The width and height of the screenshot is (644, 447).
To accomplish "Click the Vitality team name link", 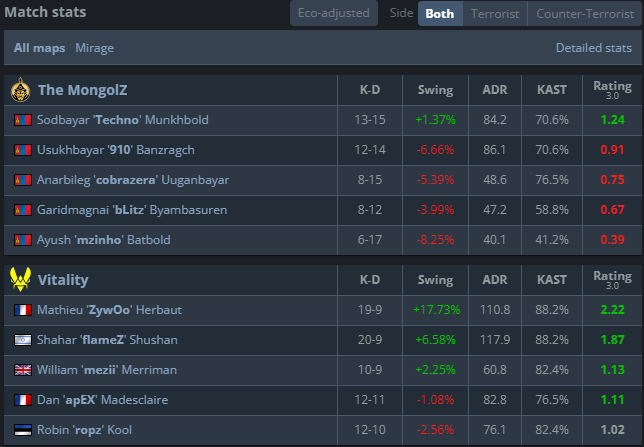I will point(63,281).
